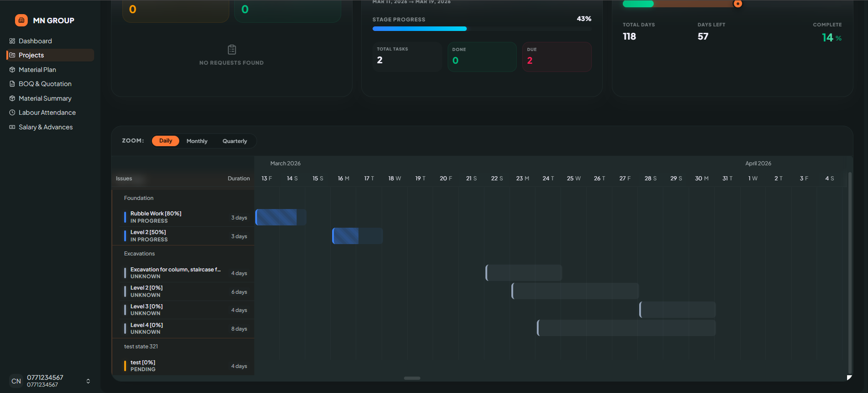Open the BOQ & Quotation menu item

[50, 84]
